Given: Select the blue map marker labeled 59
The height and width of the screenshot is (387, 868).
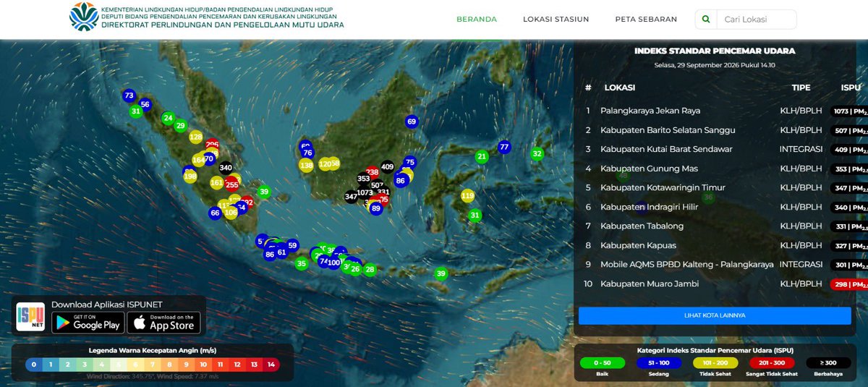Looking at the screenshot, I should click(x=292, y=245).
